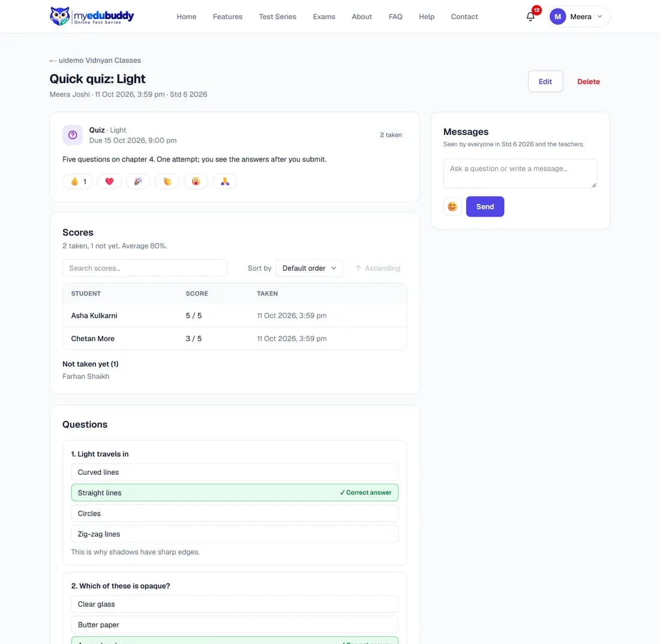Expand the Meera account menu chevron
Viewport: 660px width, 644px height.
(x=600, y=16)
